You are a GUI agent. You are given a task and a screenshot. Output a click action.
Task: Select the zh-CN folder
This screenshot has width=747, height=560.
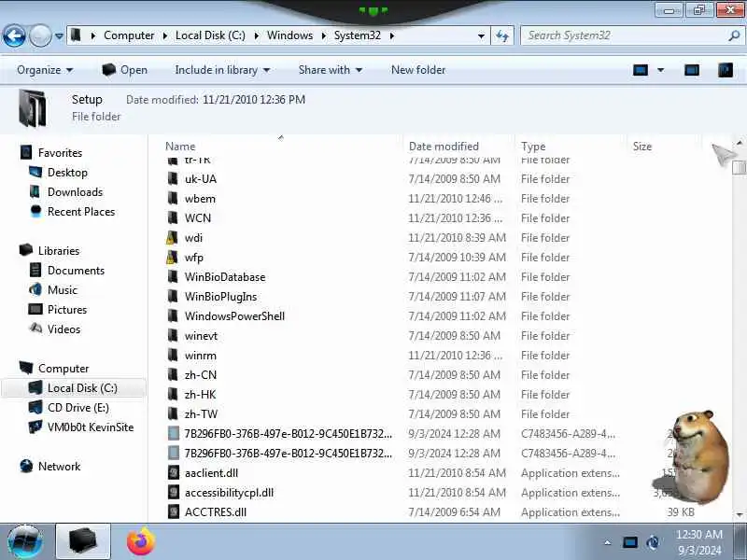pyautogui.click(x=201, y=375)
